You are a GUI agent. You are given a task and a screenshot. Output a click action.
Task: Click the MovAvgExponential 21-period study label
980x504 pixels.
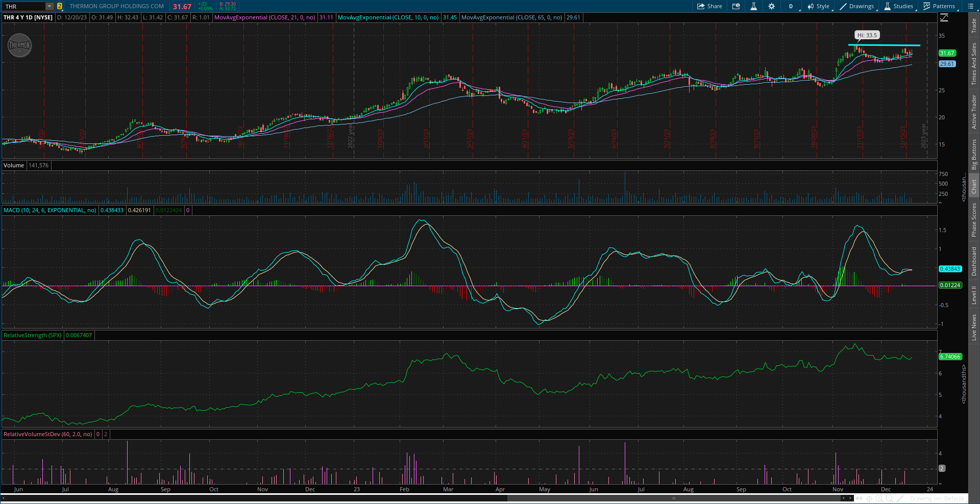tap(264, 17)
